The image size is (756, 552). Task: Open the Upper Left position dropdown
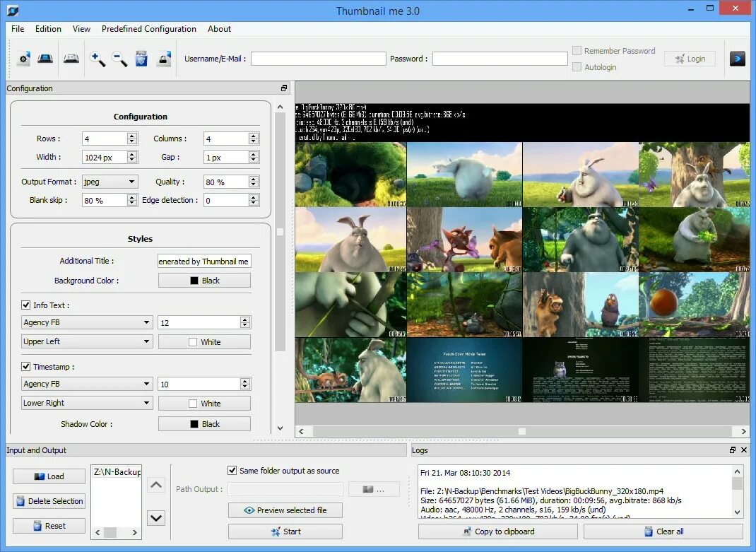[87, 341]
